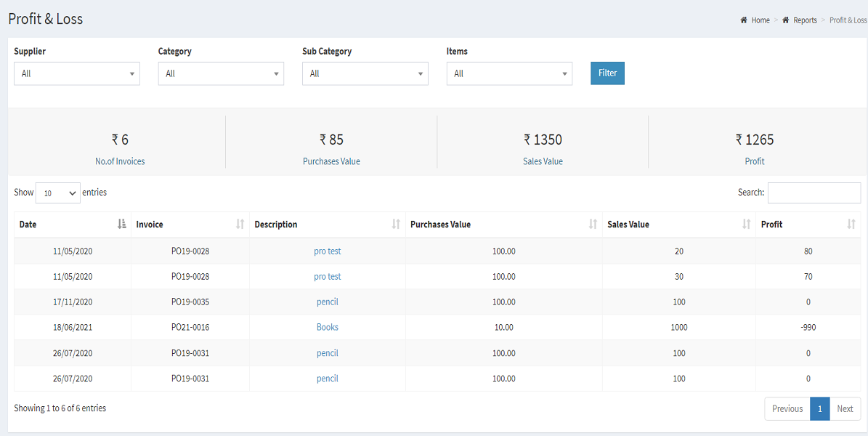Image resolution: width=868 pixels, height=436 pixels.
Task: Open the Sub Category dropdown
Action: [x=365, y=73]
